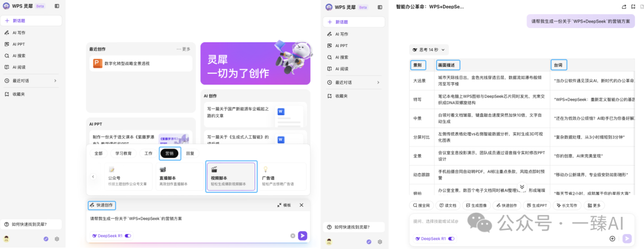The width and height of the screenshot is (644, 249).
Task: Click the 模板 template button
Action: [x=284, y=205]
